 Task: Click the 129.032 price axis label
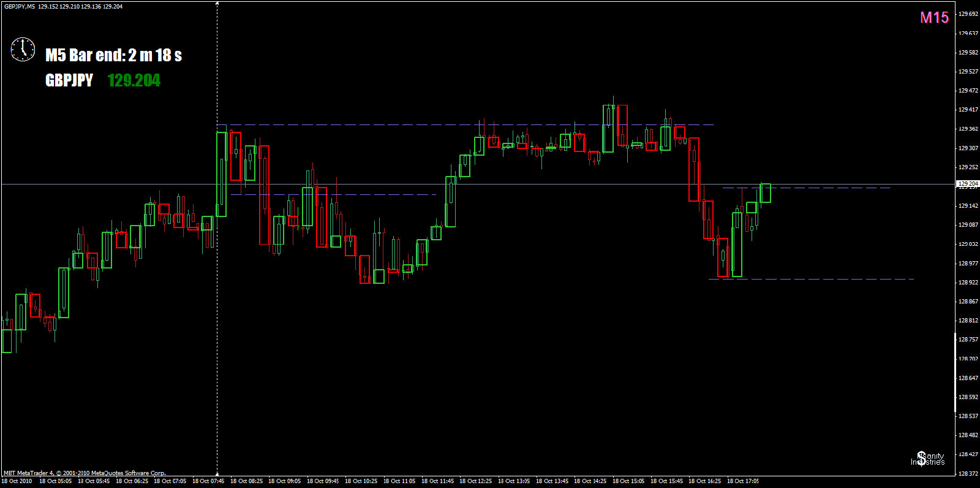click(968, 244)
